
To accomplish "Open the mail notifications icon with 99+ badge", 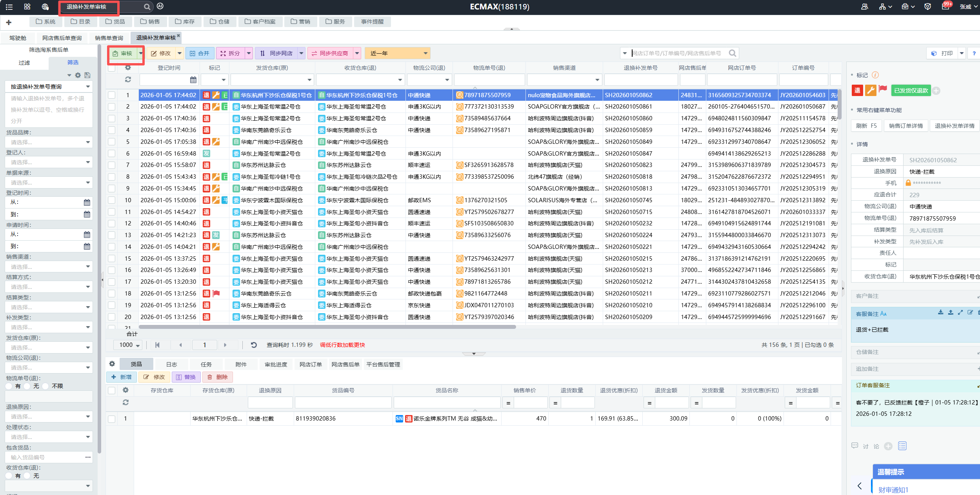I will click(945, 7).
